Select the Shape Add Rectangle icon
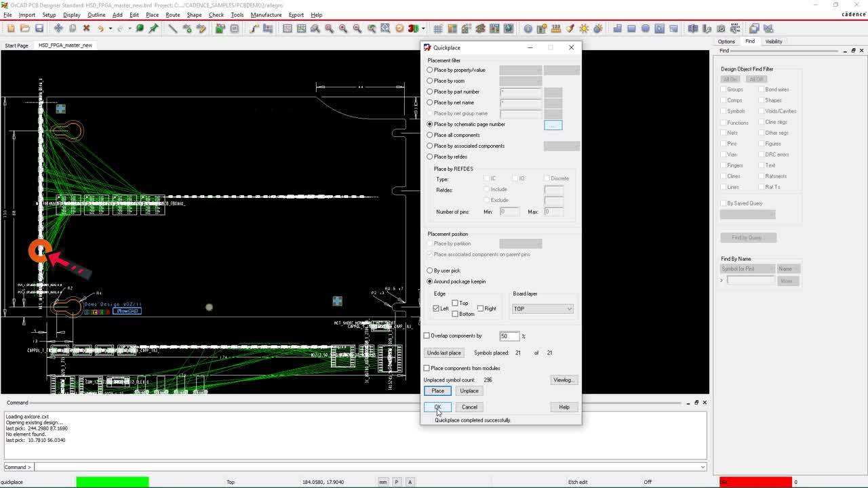Viewport: 868px width, 488px height. pyautogui.click(x=631, y=28)
